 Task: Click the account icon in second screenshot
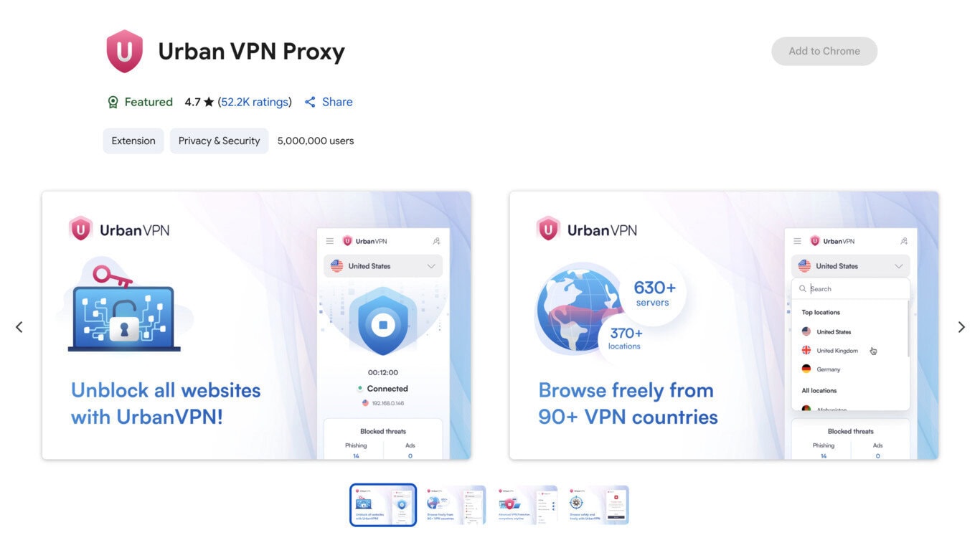click(x=904, y=241)
